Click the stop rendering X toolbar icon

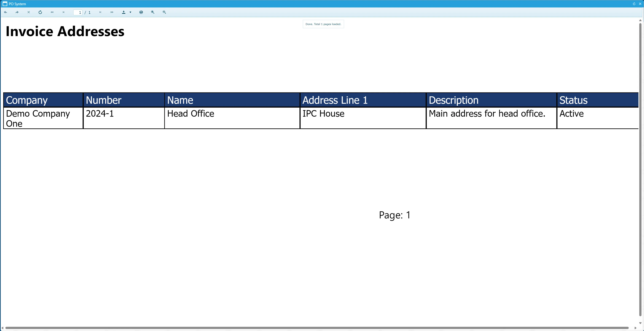tap(29, 12)
